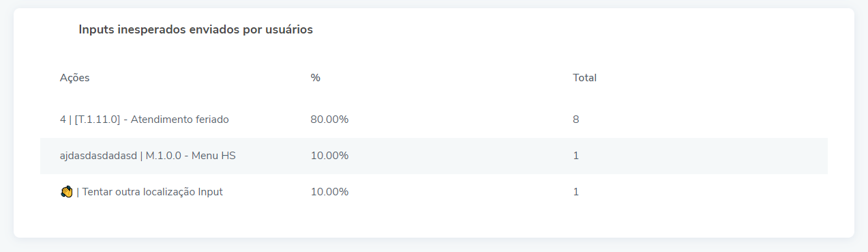The height and width of the screenshot is (252, 868).
Task: Click the [T.1.11.0] code text
Action: tap(98, 120)
